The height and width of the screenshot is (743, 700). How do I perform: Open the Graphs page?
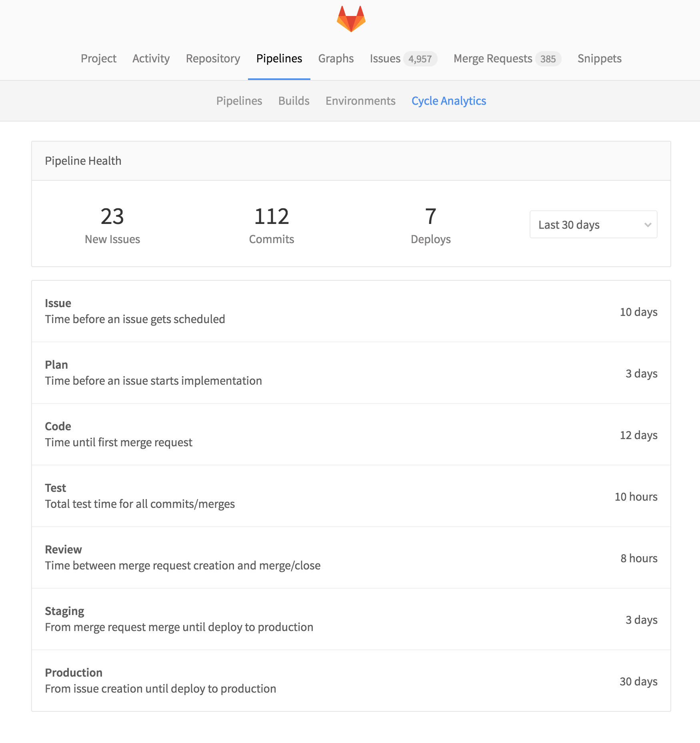pos(336,58)
